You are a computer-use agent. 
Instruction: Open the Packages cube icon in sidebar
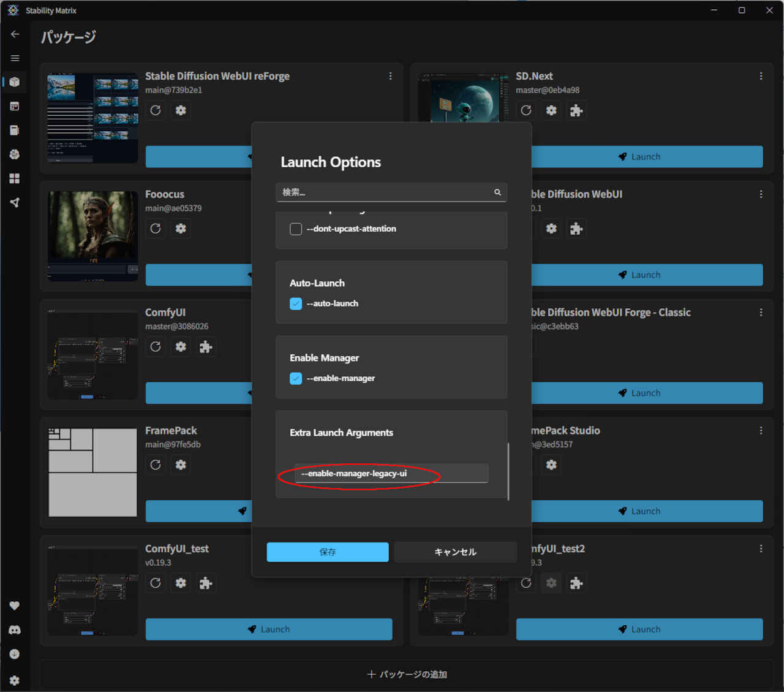pos(15,82)
